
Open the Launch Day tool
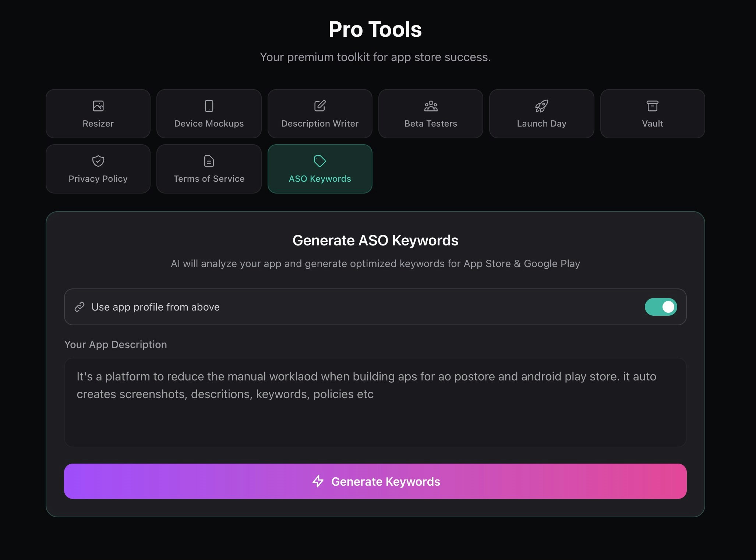point(541,113)
